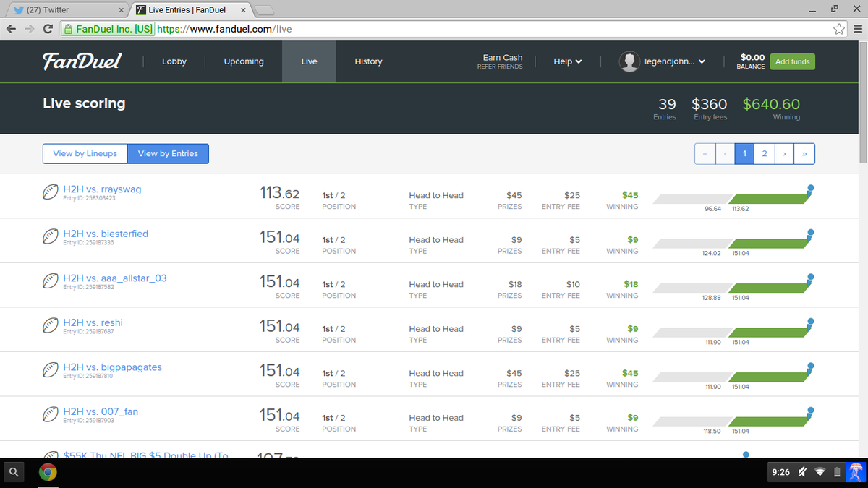Click the legendjohn profile avatar picture
Image resolution: width=868 pixels, height=488 pixels.
tap(629, 61)
